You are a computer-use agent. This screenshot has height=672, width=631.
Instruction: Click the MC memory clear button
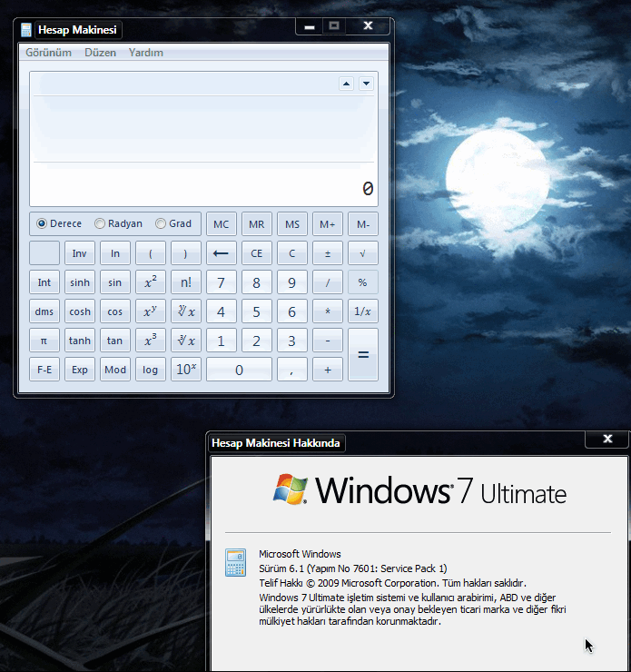point(221,224)
